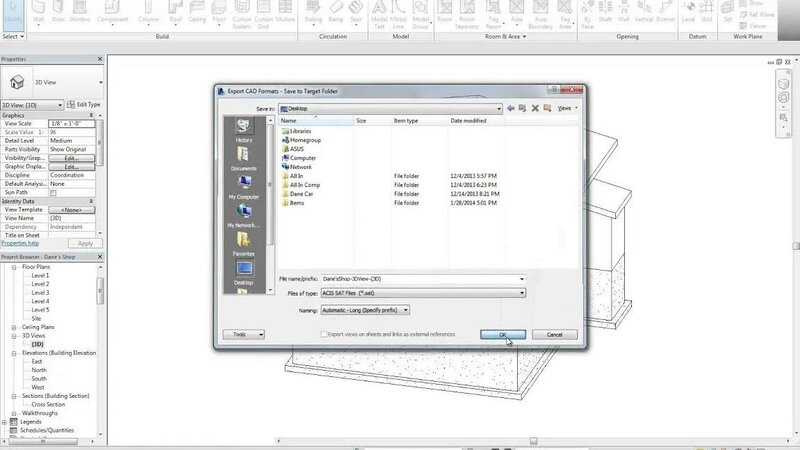Click Edit for Graphic Display options

71,167
